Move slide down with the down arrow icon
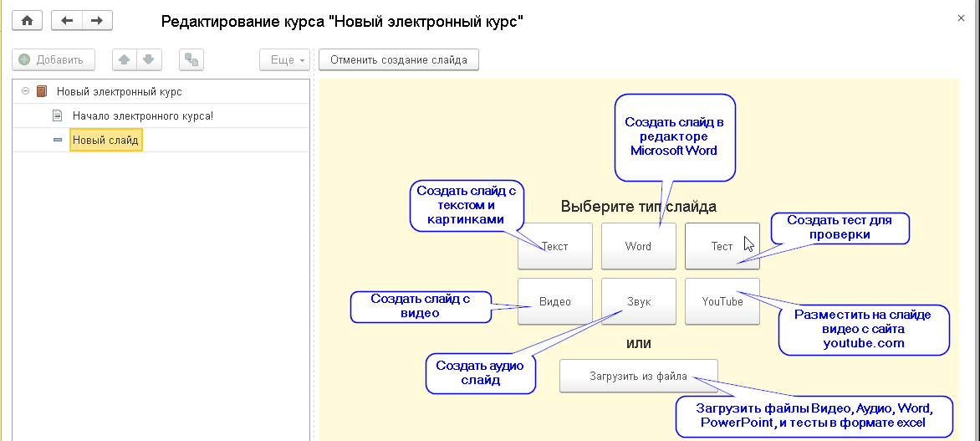Screen dimensions: 980x441 click(148, 60)
